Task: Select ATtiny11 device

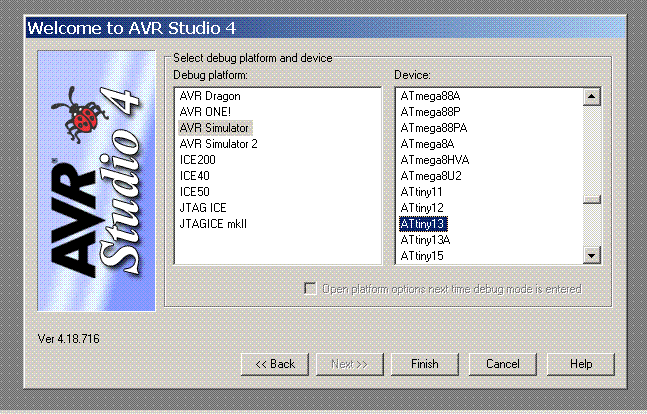Action: (x=422, y=192)
